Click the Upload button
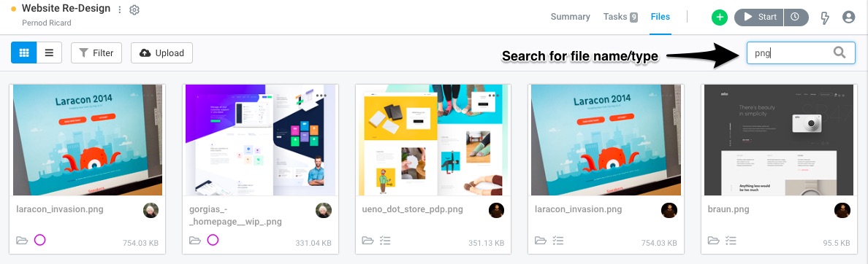Viewport: 868px width, 264px height. [x=161, y=53]
